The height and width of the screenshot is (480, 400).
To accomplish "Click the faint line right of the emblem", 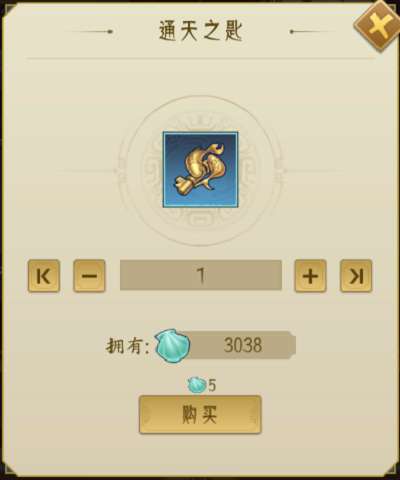I will (314, 171).
